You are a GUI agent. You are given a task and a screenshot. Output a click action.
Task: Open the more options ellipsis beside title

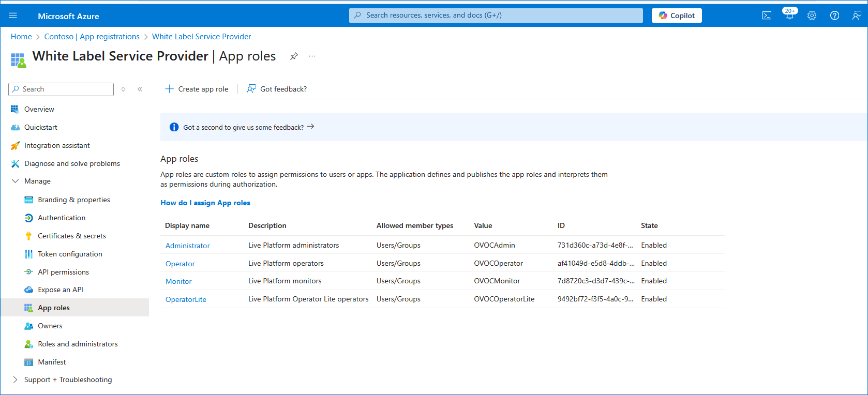coord(312,56)
